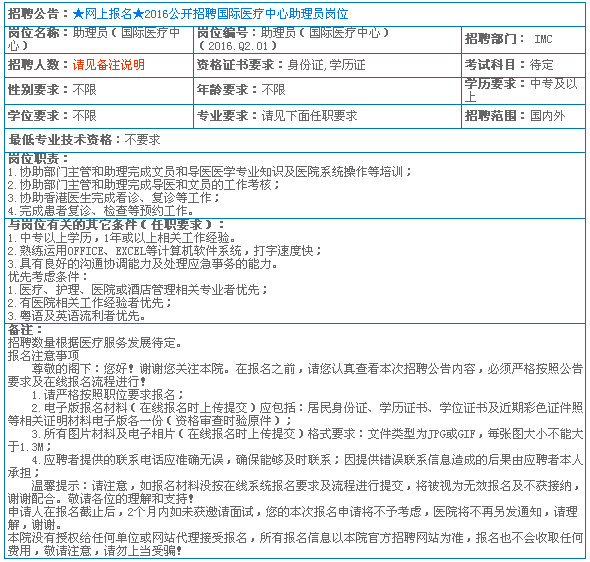The height and width of the screenshot is (562, 590).
Task: Select the 考试科目 待定 cell
Action: [x=523, y=65]
